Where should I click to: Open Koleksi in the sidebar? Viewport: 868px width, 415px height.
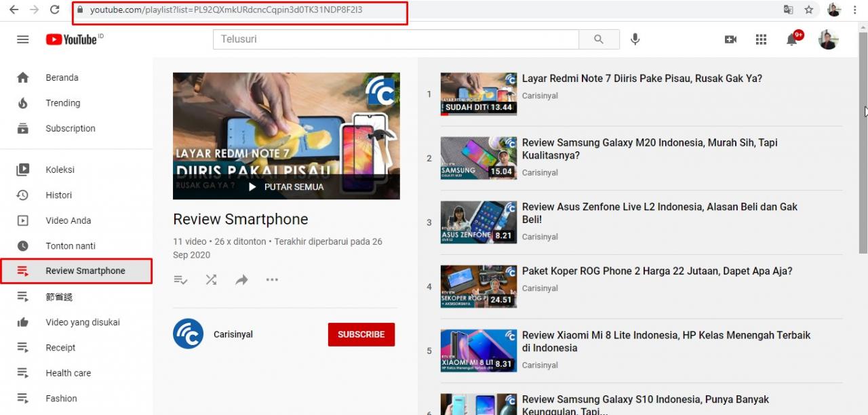76,170
